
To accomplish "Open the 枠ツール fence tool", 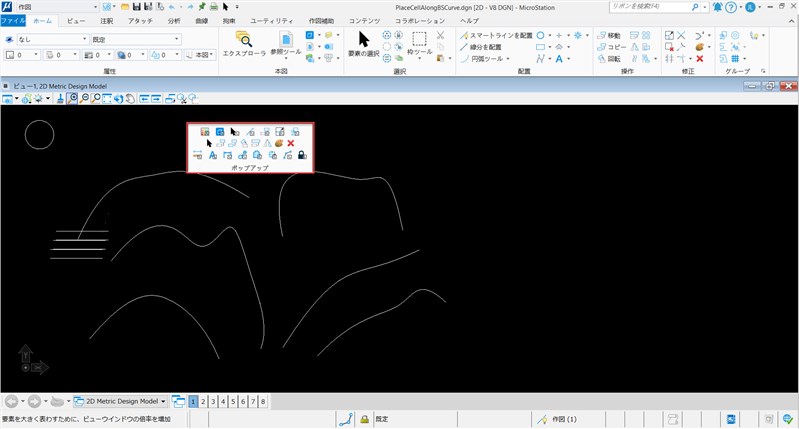I will [x=419, y=43].
